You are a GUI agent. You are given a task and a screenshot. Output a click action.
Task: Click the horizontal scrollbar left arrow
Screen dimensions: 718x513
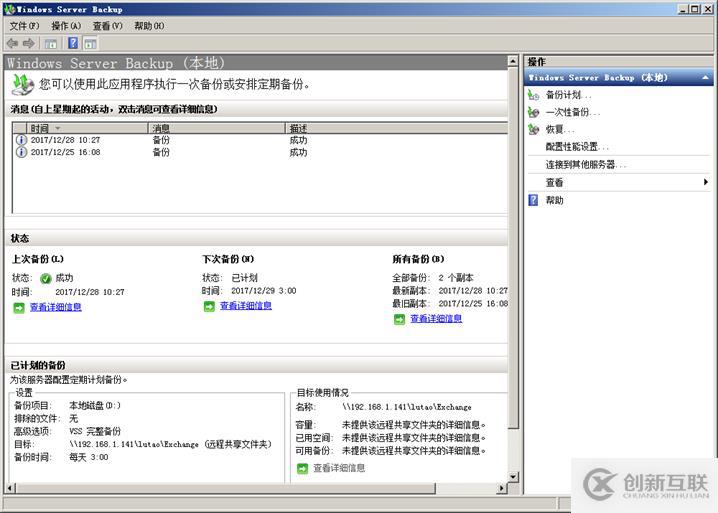pyautogui.click(x=10, y=488)
